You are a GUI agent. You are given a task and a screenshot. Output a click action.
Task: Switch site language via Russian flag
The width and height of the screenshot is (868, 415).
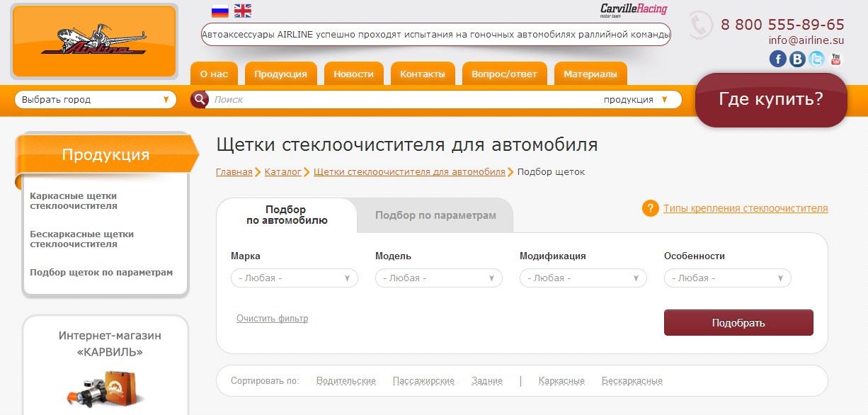click(220, 11)
